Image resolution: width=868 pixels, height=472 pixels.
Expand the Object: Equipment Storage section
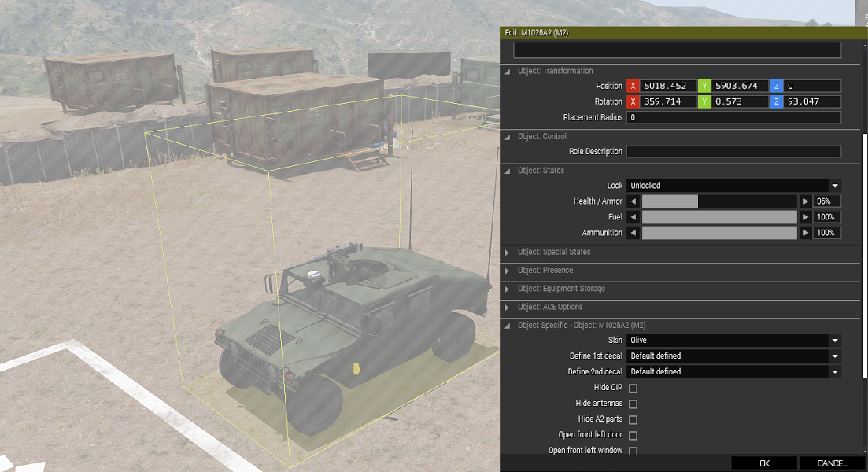click(x=507, y=289)
